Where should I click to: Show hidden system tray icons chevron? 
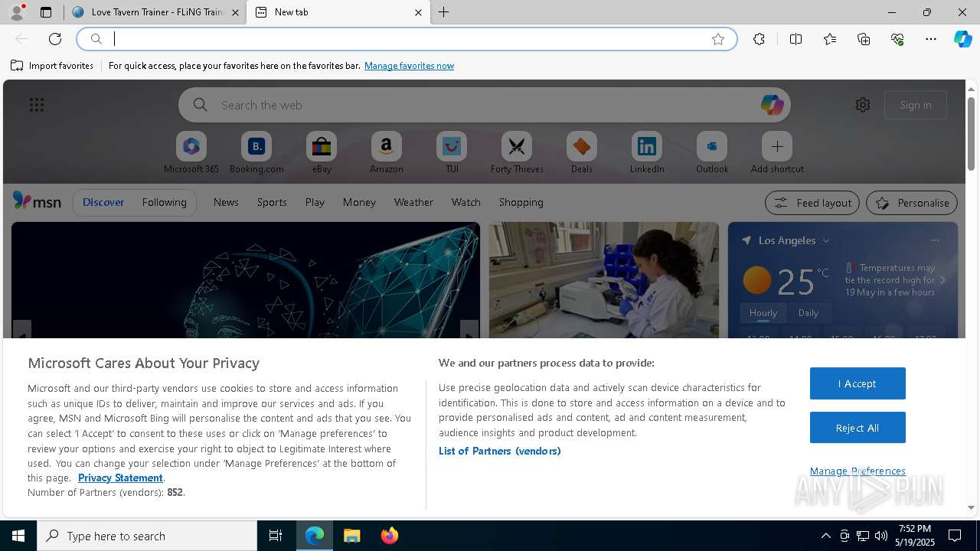pos(825,536)
